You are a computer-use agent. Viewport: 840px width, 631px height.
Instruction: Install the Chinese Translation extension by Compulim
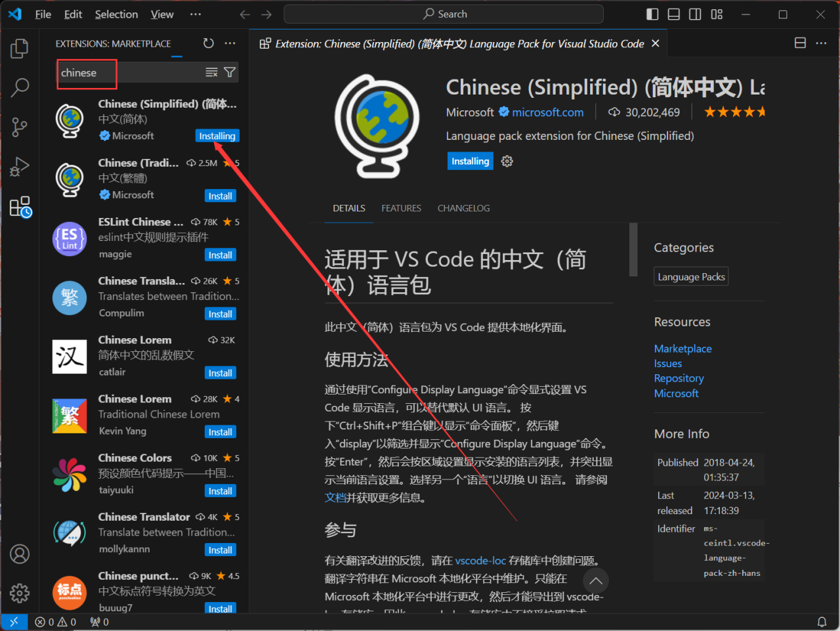coord(220,314)
